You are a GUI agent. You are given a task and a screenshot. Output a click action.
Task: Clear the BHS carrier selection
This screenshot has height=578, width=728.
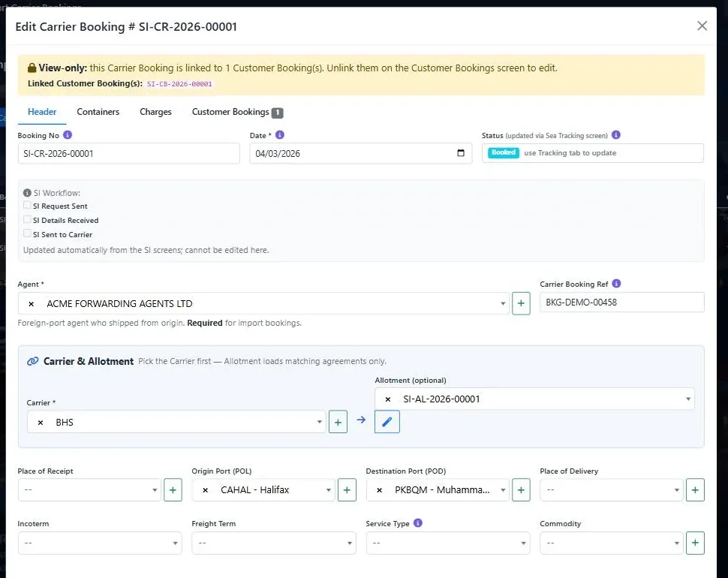[41, 423]
